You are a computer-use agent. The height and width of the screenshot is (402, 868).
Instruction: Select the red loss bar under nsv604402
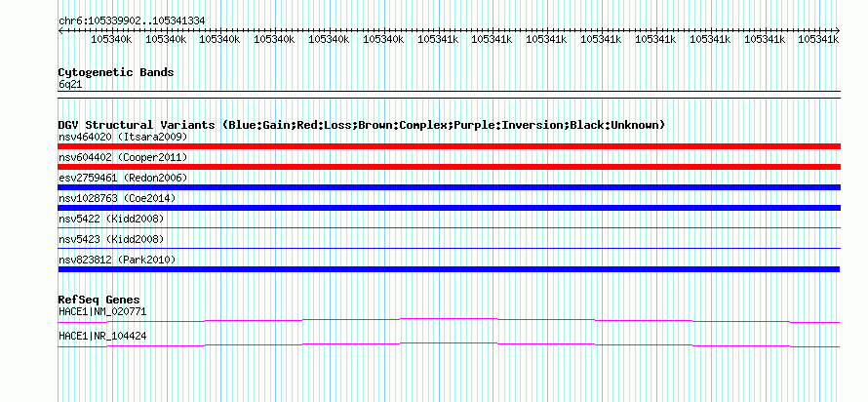point(449,167)
